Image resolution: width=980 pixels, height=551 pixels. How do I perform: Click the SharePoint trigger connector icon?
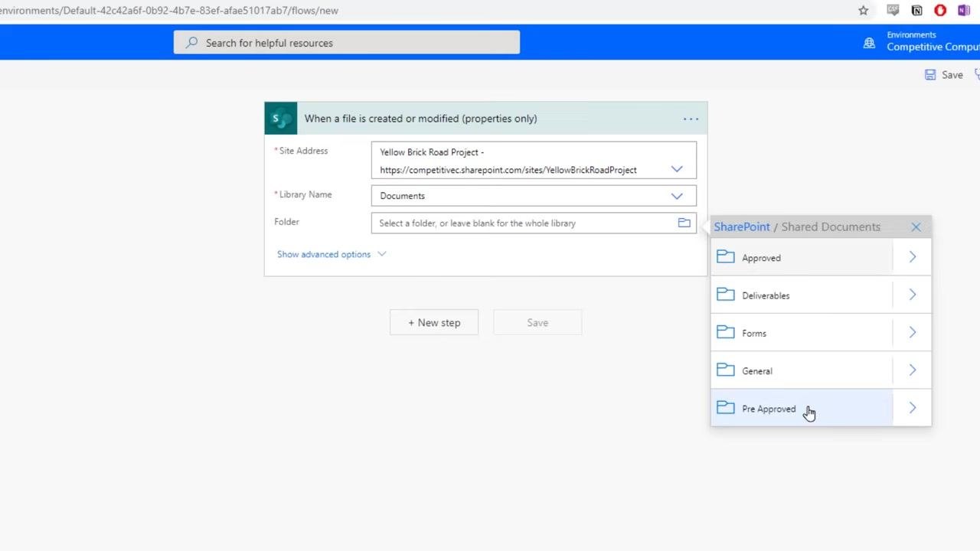tap(281, 119)
